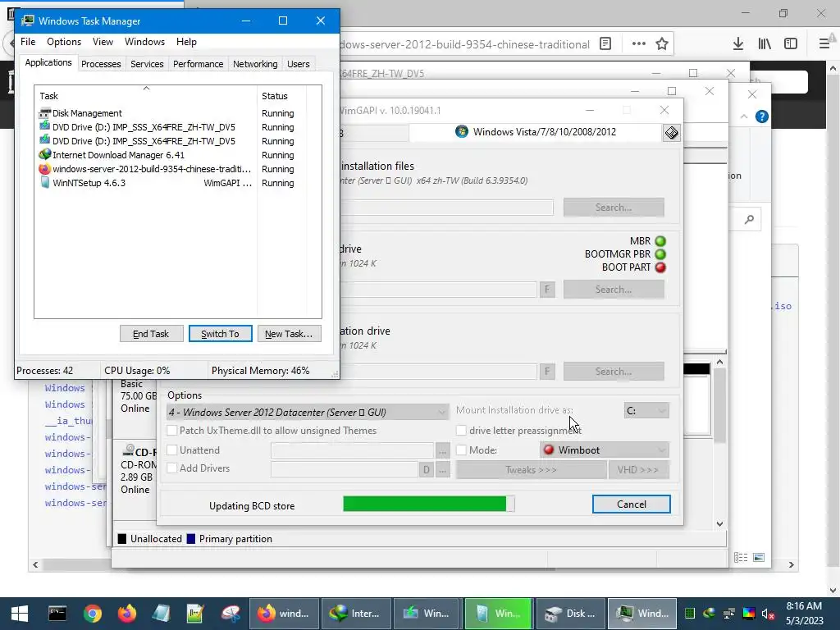The width and height of the screenshot is (840, 630).
Task: Switch to the DVD Drive 'Win...' taskbar window
Action: 427,614
